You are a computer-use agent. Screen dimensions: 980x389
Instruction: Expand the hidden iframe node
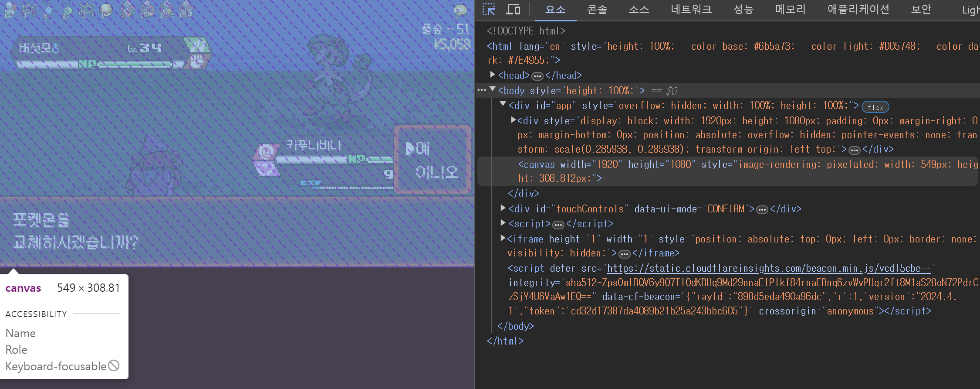click(x=503, y=238)
